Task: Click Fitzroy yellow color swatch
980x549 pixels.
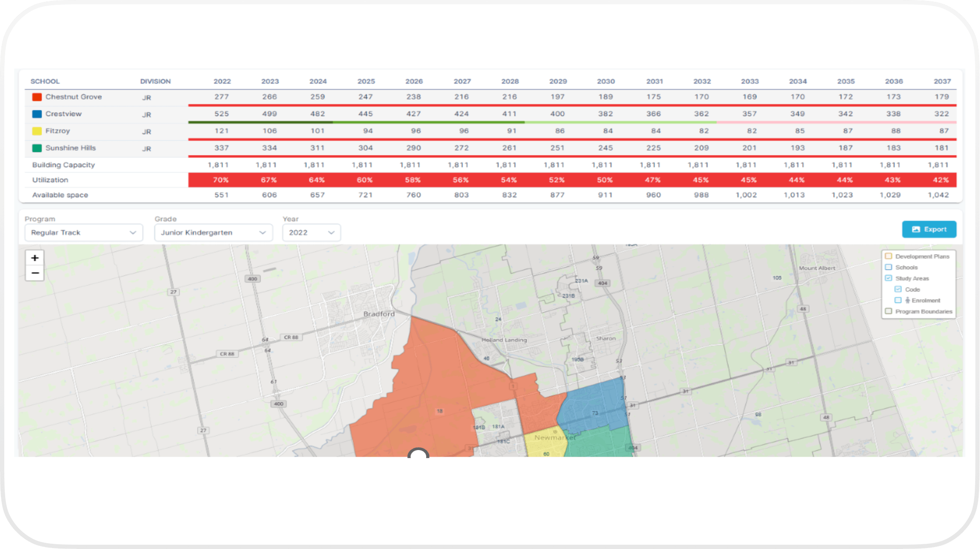Action: click(x=37, y=131)
